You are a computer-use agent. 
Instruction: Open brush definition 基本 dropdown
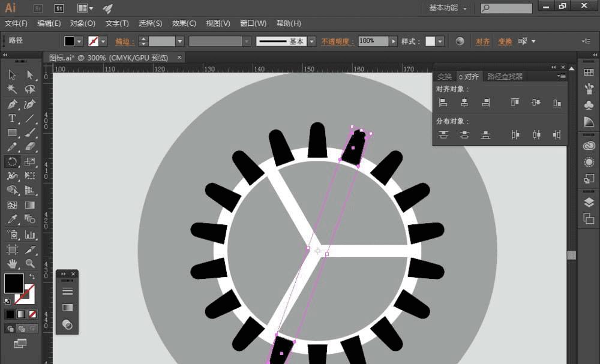pos(312,41)
